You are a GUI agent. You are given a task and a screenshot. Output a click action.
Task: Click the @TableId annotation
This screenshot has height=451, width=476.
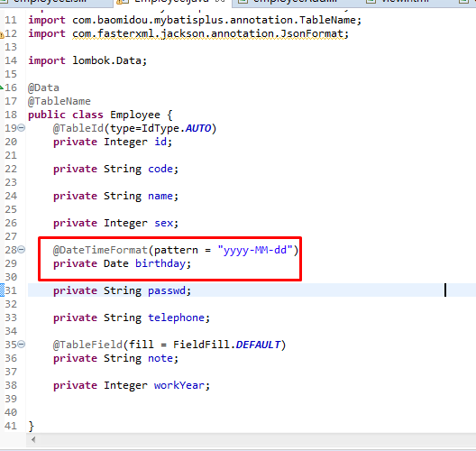pos(78,128)
